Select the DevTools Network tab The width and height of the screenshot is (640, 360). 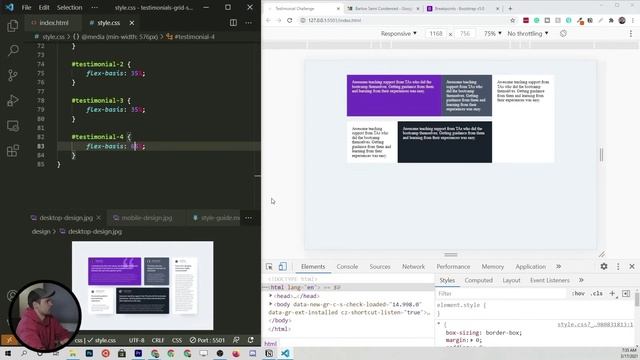pyautogui.click(x=413, y=267)
